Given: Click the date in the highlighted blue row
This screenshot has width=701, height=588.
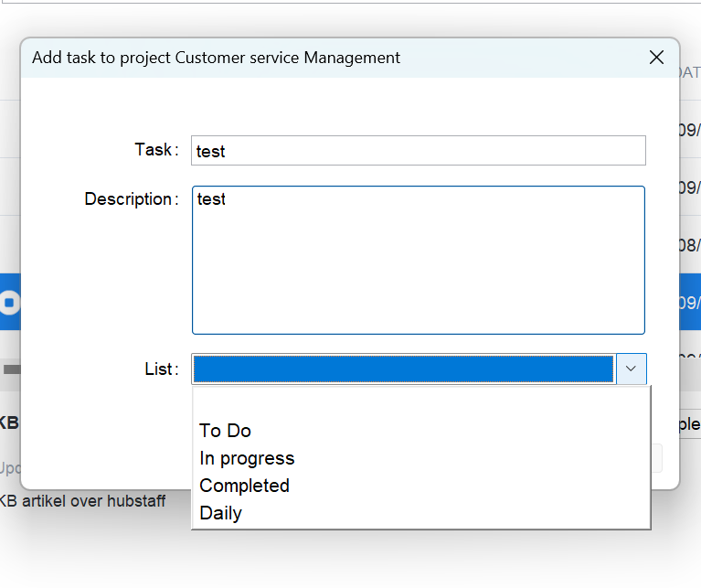Looking at the screenshot, I should coord(689,303).
